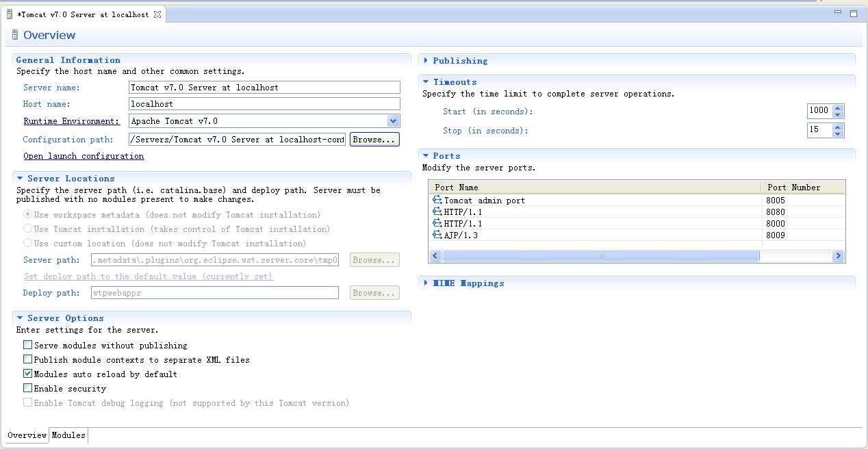Click the Overview header server icon

pos(14,35)
